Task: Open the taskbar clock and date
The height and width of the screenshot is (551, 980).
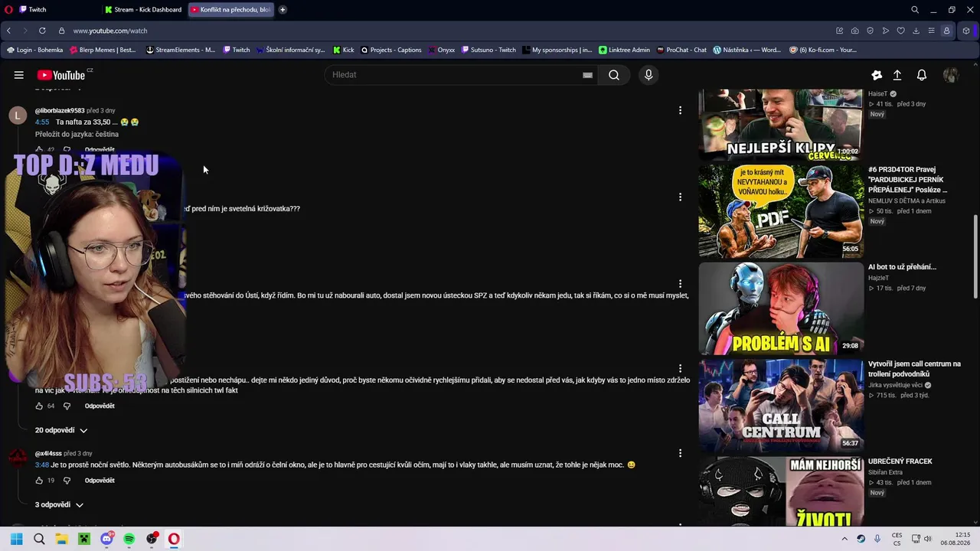Action: pyautogui.click(x=956, y=539)
